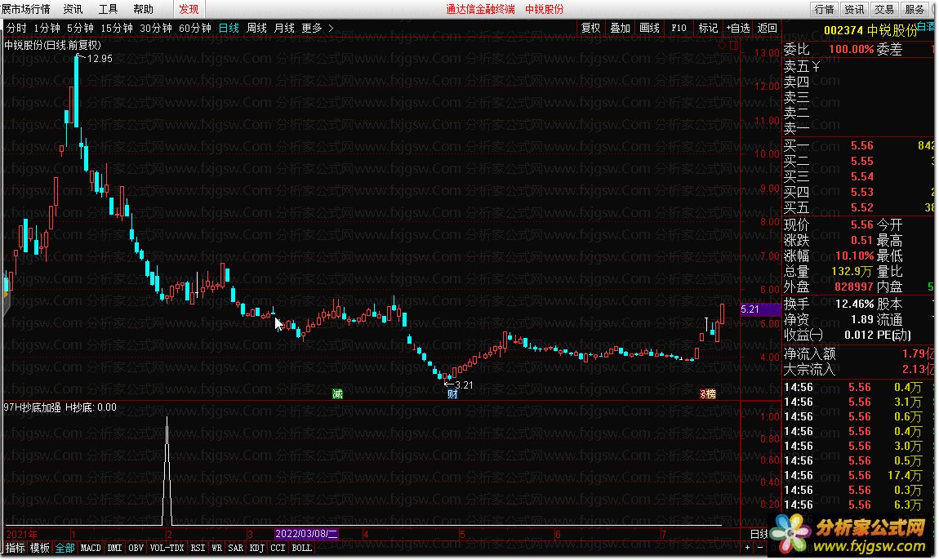Viewport: 939px width, 560px height.
Task: Click the 指标 tab at the bottom
Action: (16, 548)
